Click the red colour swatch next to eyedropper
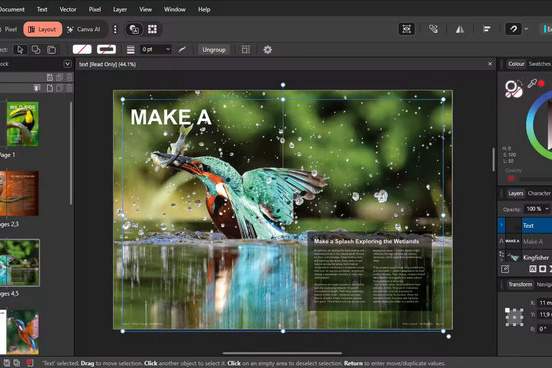This screenshot has width=552, height=368. [541, 83]
